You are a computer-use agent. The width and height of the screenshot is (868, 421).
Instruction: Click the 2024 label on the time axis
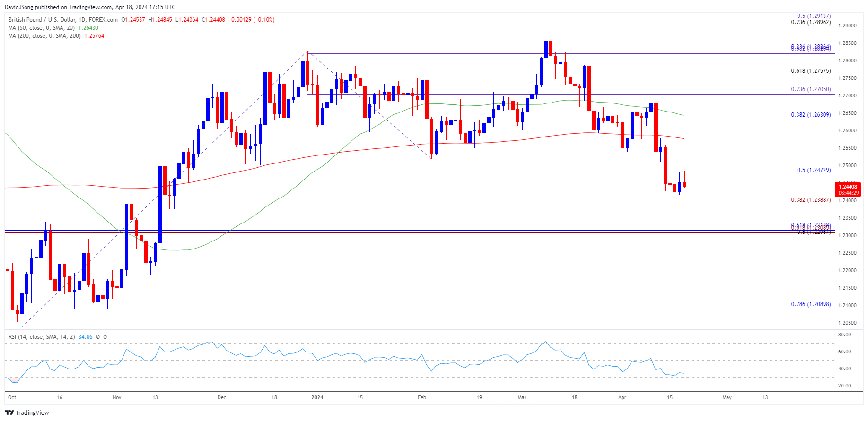coord(317,397)
